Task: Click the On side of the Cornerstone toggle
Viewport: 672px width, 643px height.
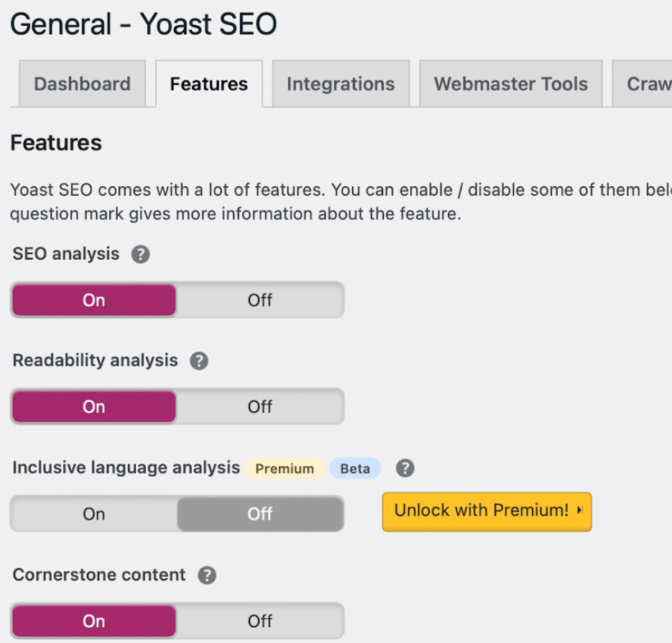Action: tap(93, 620)
